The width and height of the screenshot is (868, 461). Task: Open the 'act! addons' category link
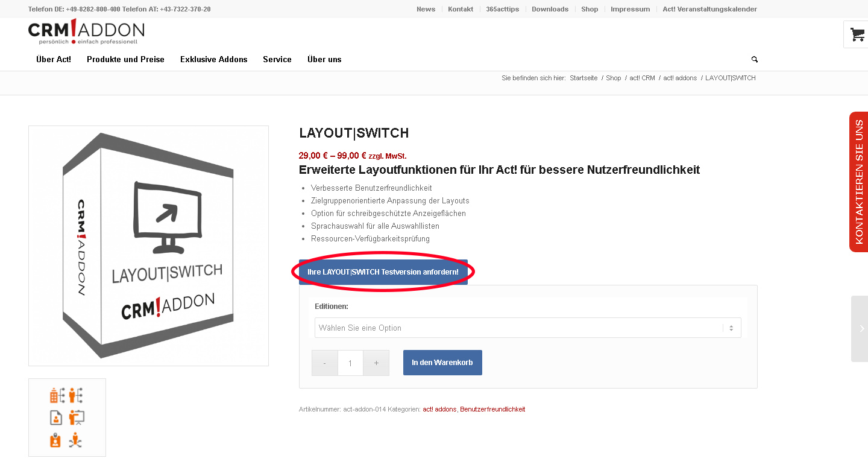coord(439,409)
